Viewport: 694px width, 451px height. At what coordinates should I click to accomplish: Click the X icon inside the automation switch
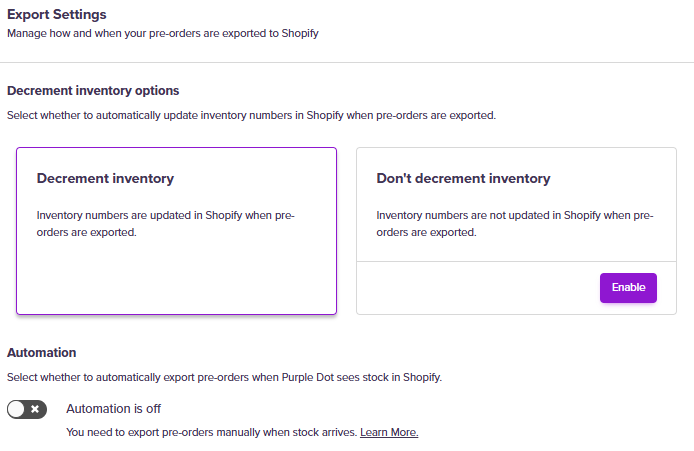point(35,409)
